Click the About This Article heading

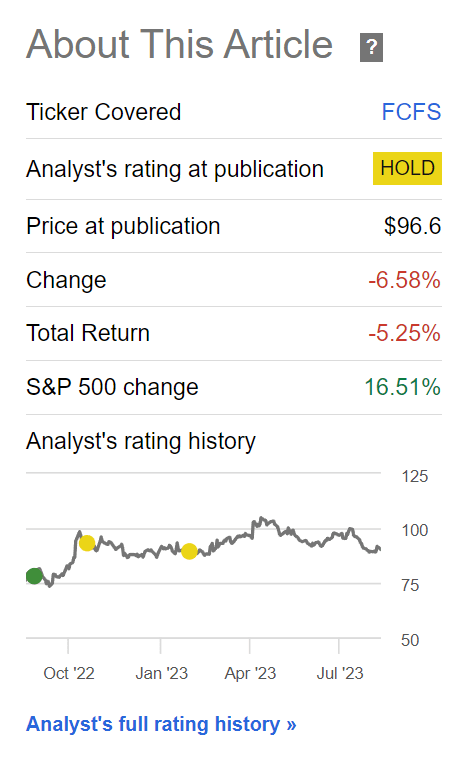(179, 44)
